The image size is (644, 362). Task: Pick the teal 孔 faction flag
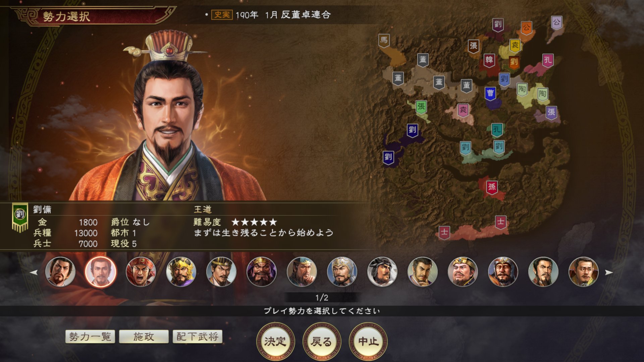click(x=497, y=130)
